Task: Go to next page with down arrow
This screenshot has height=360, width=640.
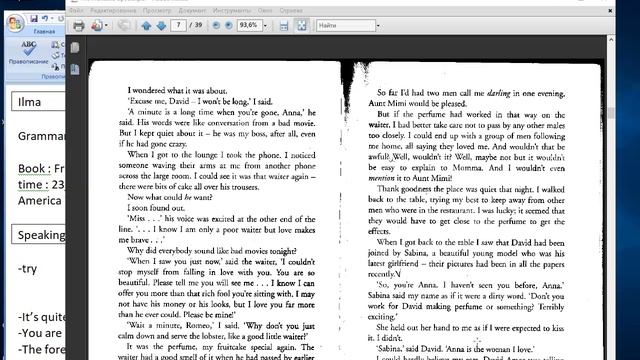Action: [161, 26]
